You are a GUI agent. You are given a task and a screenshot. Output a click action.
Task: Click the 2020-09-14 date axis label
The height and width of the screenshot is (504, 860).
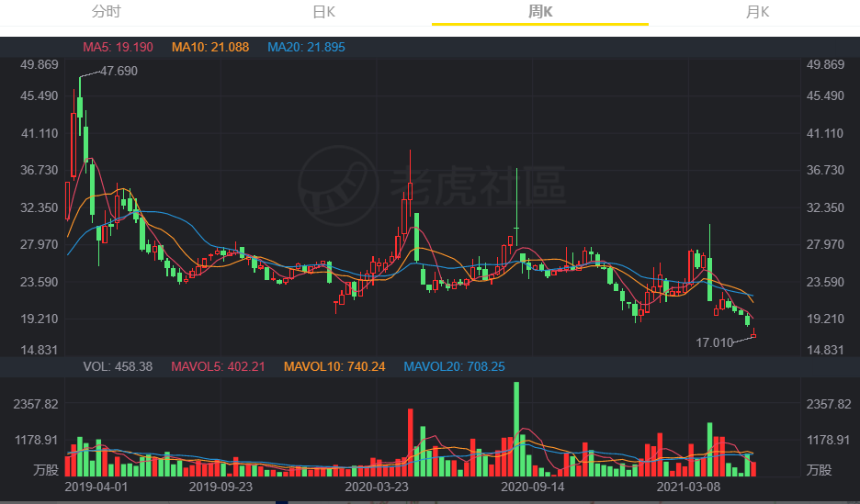coord(533,487)
